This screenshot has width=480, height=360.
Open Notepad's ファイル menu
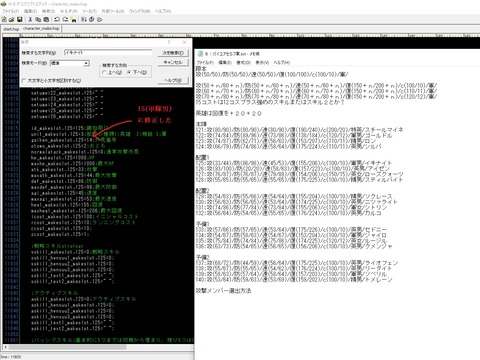pos(205,62)
